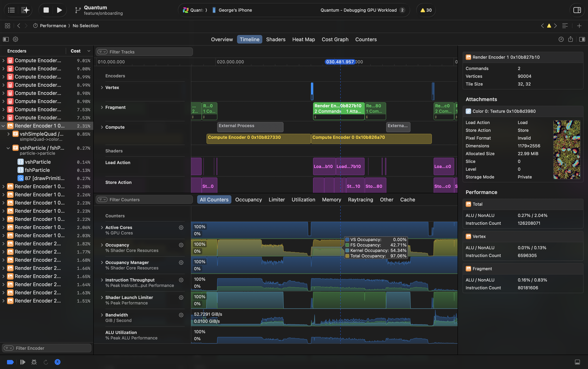This screenshot has width=588, height=369.
Task: Click the Performance breadcrumb
Action: 53,26
